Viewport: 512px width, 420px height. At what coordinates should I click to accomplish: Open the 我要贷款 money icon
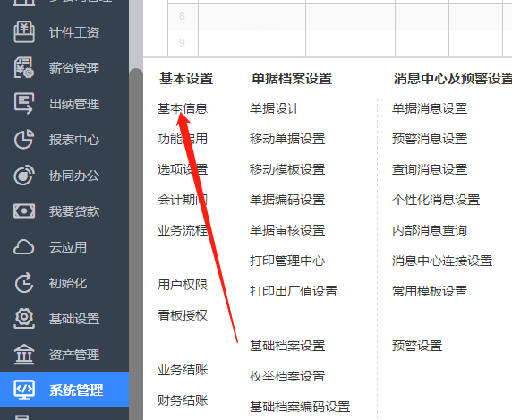(24, 211)
